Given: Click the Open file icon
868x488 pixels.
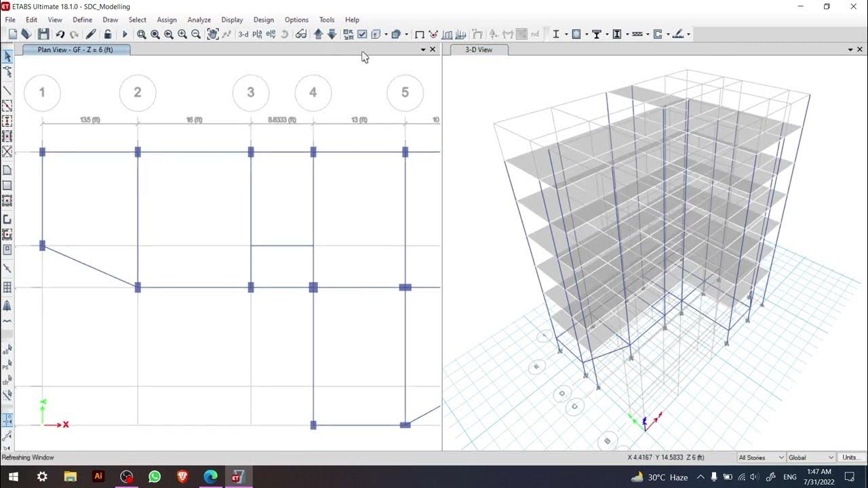Looking at the screenshot, I should pyautogui.click(x=26, y=34).
